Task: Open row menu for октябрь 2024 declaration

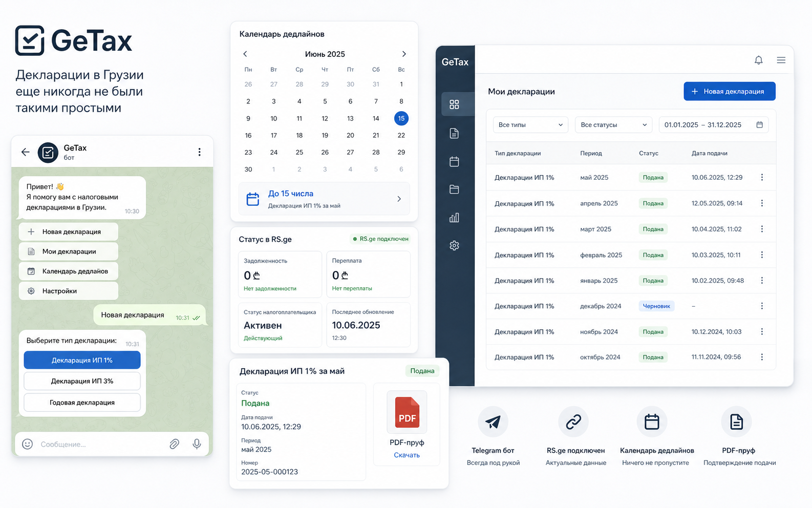Action: pyautogui.click(x=762, y=357)
